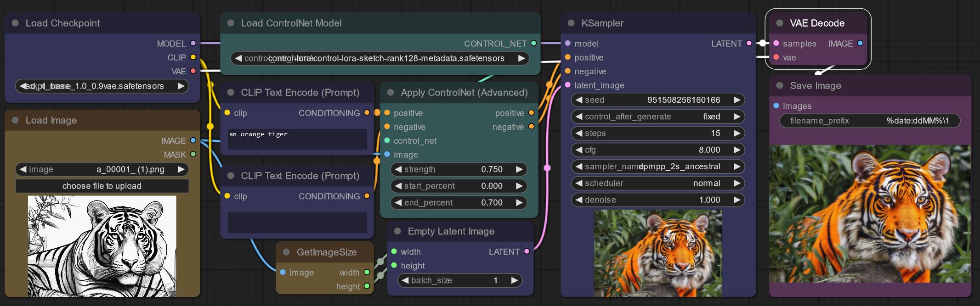980x306 pixels.
Task: Click the KSampler latent_image input socket
Action: [568, 85]
